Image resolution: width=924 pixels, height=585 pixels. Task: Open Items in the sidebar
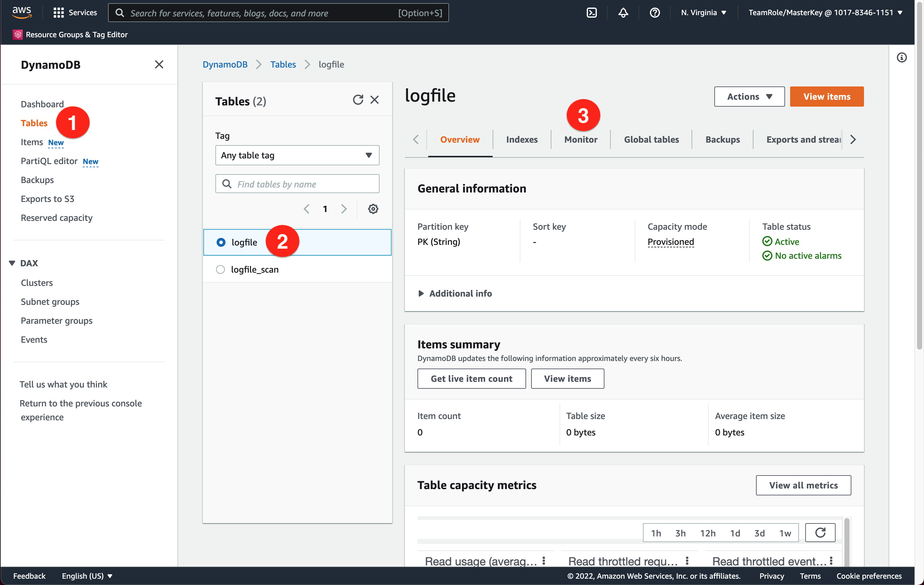(x=32, y=142)
